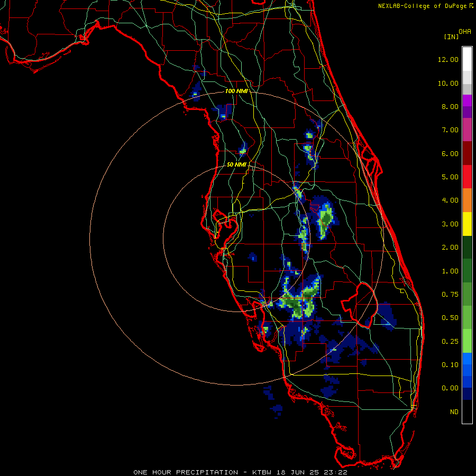The width and height of the screenshot is (476, 476).
Task: Pick the bright magenta swatch above 8.00
Action: pos(467,100)
